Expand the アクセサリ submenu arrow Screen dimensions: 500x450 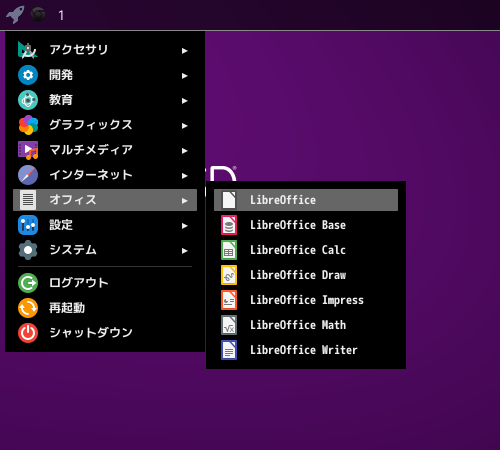tap(184, 51)
